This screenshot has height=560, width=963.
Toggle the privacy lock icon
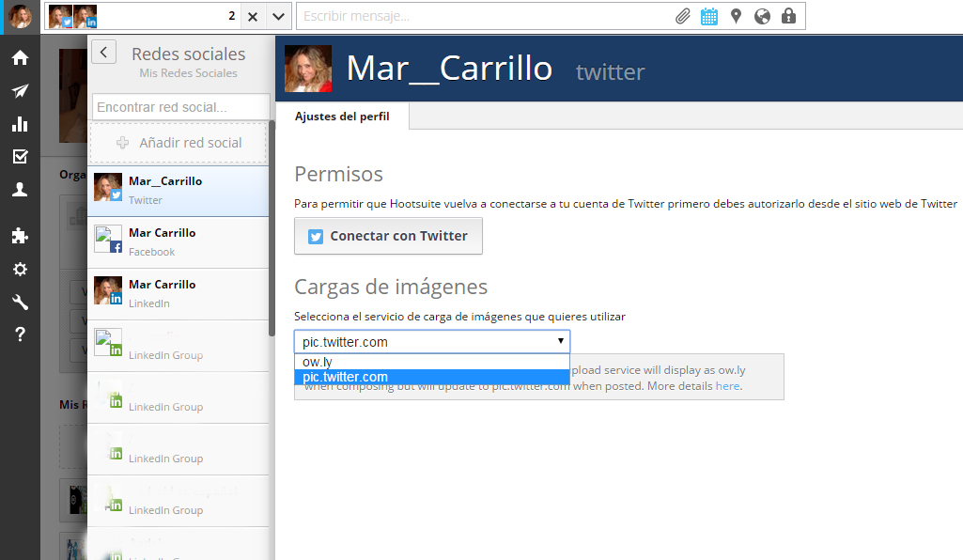tap(788, 16)
